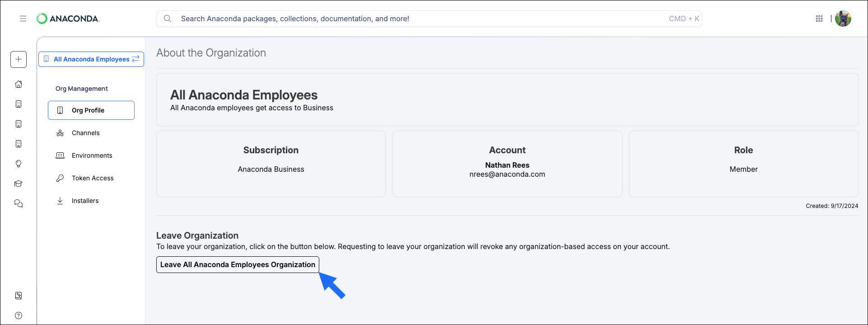The width and height of the screenshot is (868, 325).
Task: Click the Created: 9/17/2024 text
Action: 832,206
